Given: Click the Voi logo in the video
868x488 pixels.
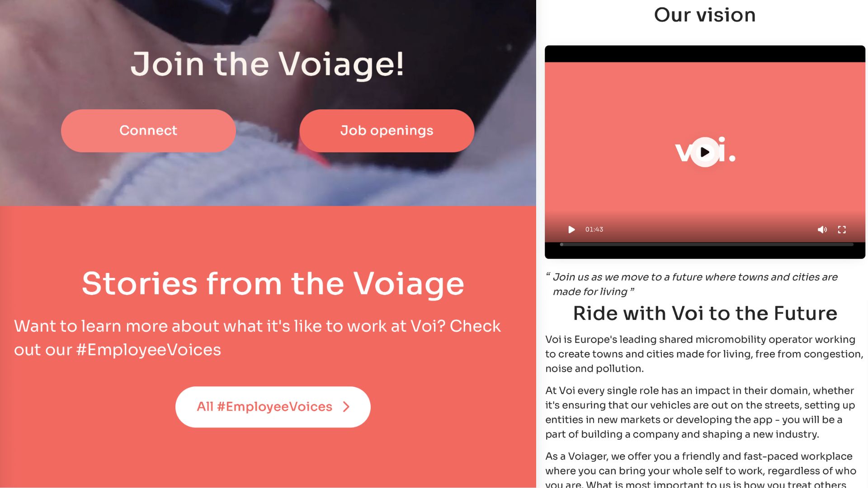Looking at the screenshot, I should tap(705, 150).
